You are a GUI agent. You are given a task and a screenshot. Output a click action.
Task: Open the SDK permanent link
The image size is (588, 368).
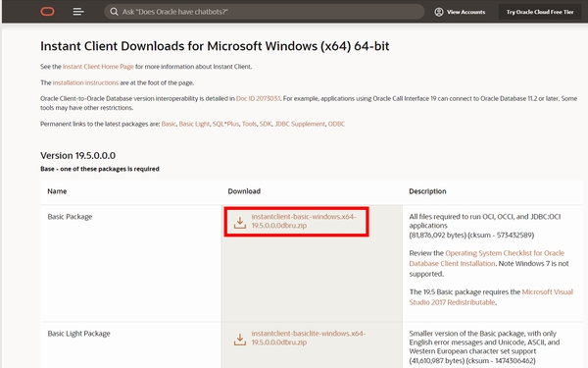[266, 124]
